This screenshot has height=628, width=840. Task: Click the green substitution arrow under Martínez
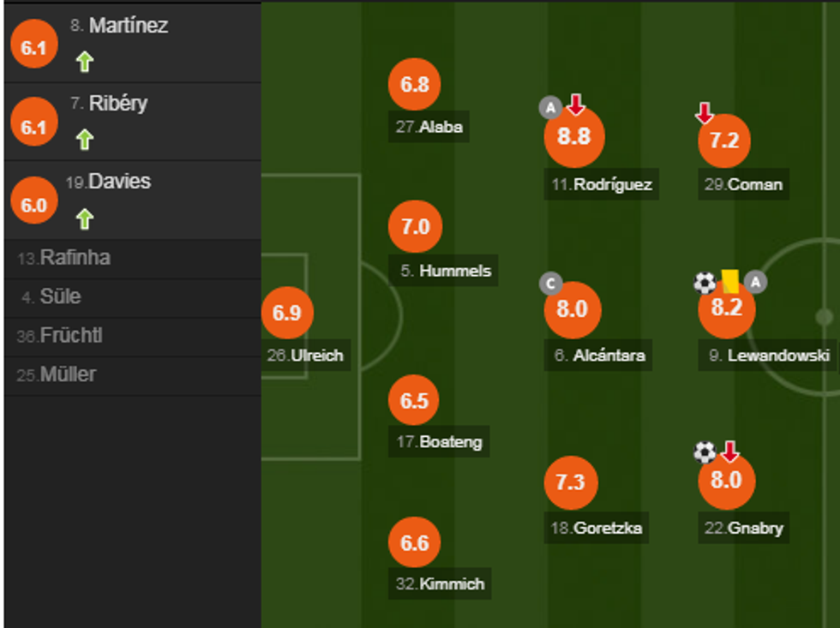click(x=84, y=62)
